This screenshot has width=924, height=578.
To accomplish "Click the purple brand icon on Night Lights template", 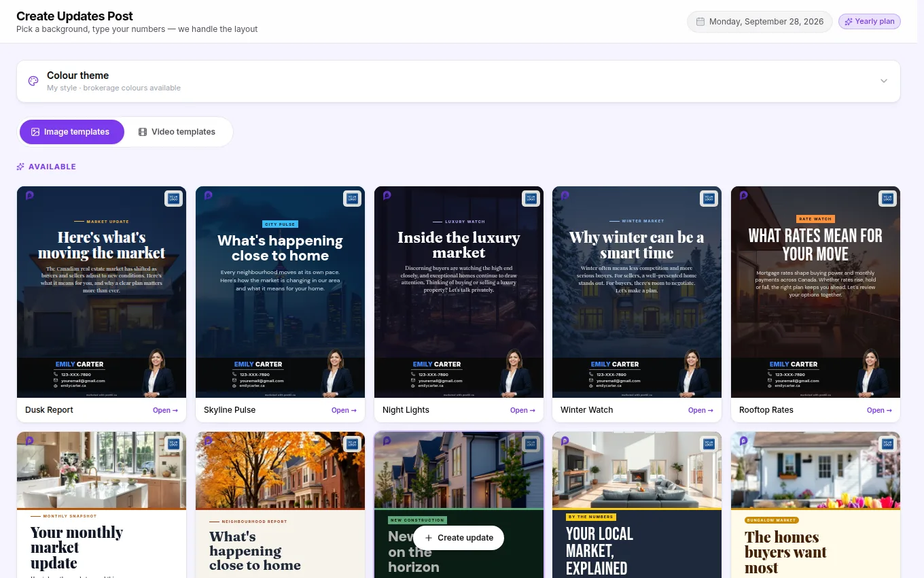I will [x=387, y=195].
